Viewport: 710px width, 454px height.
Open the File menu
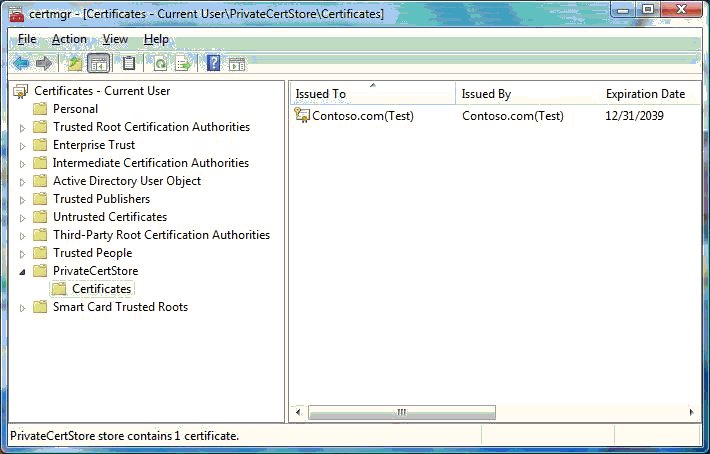tap(27, 39)
